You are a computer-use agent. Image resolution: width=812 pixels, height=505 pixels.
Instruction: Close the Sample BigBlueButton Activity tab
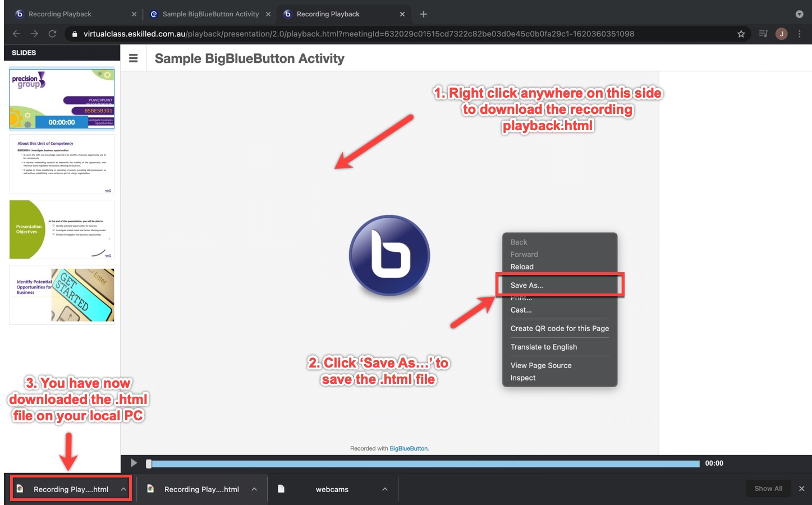[268, 14]
